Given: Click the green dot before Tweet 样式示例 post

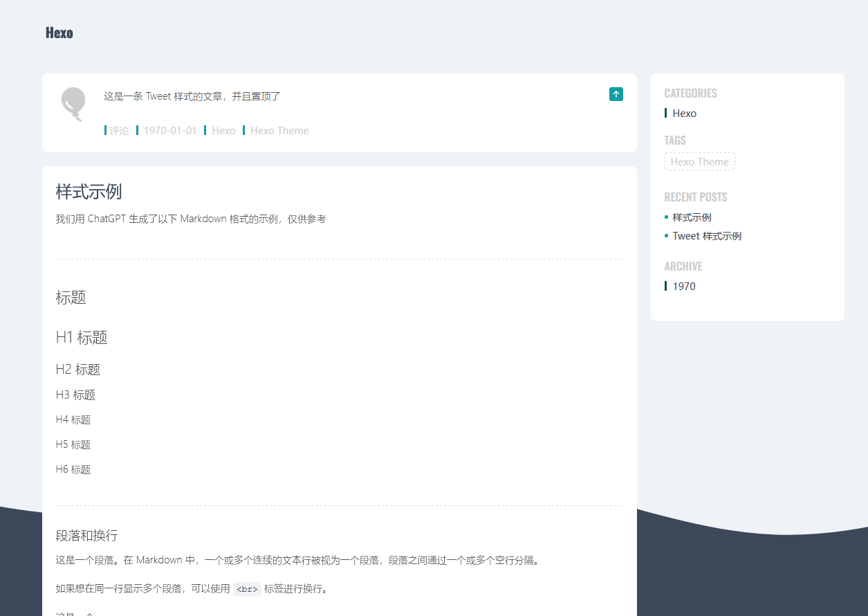Looking at the screenshot, I should click(x=667, y=236).
